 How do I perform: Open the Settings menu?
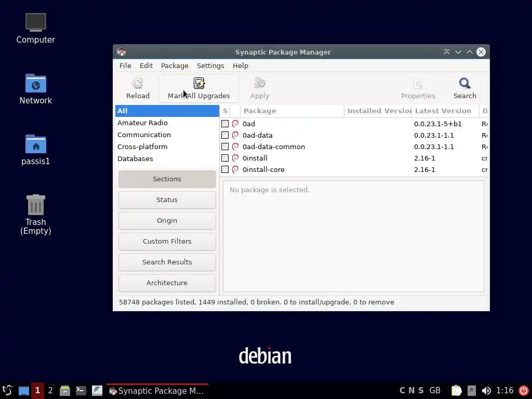point(210,65)
